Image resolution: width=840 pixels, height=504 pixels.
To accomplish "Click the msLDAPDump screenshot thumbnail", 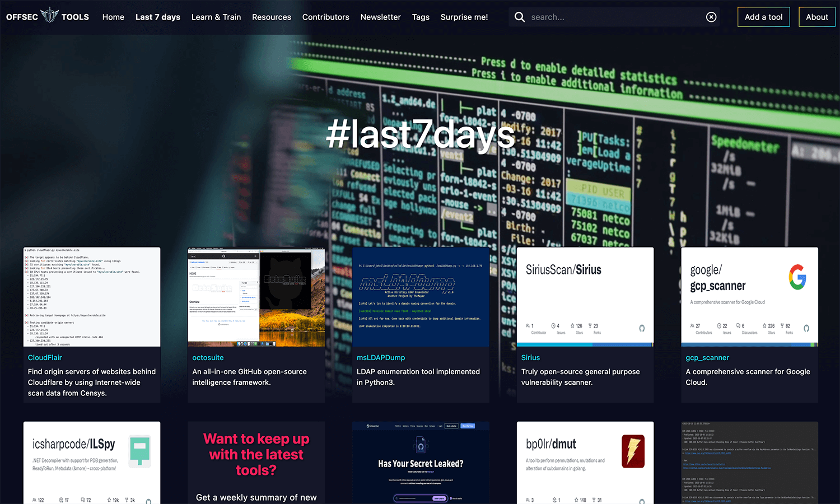I will (421, 297).
